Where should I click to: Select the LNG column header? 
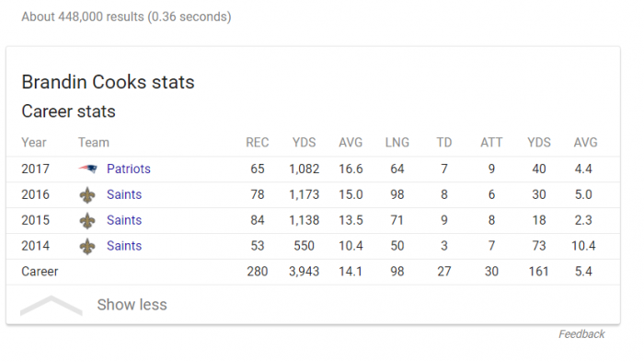(397, 143)
